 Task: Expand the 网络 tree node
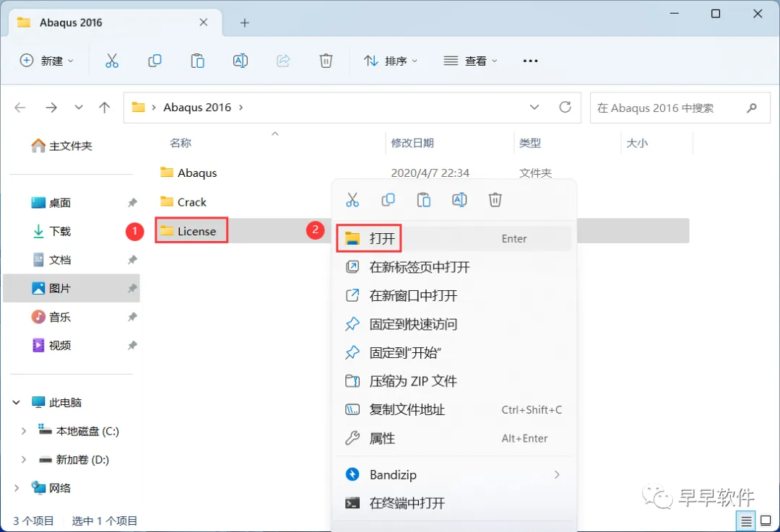[x=16, y=488]
